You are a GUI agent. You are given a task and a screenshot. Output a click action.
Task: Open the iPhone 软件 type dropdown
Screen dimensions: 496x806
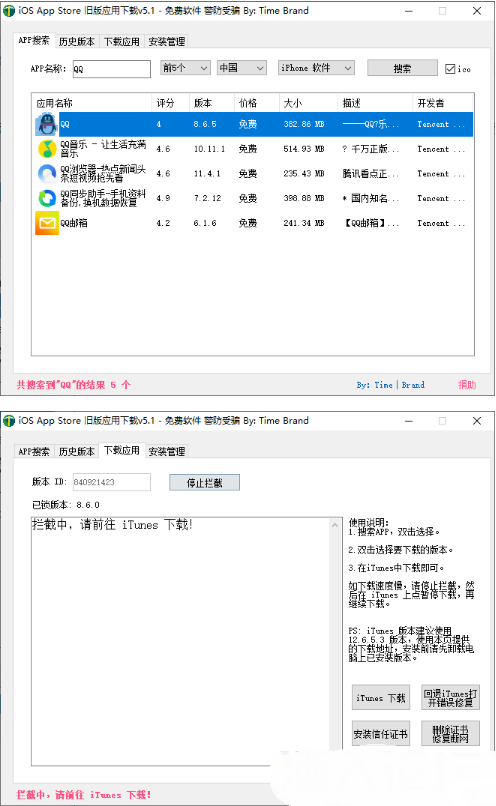point(316,68)
